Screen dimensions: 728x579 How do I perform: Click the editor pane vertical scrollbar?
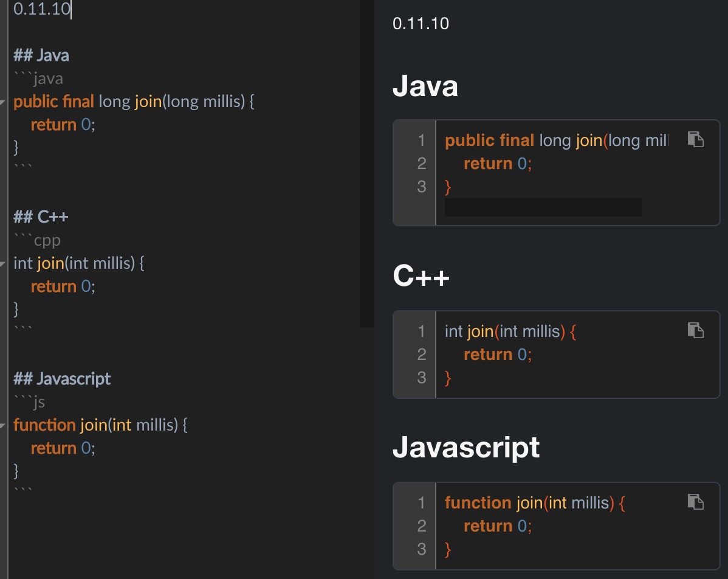367,163
